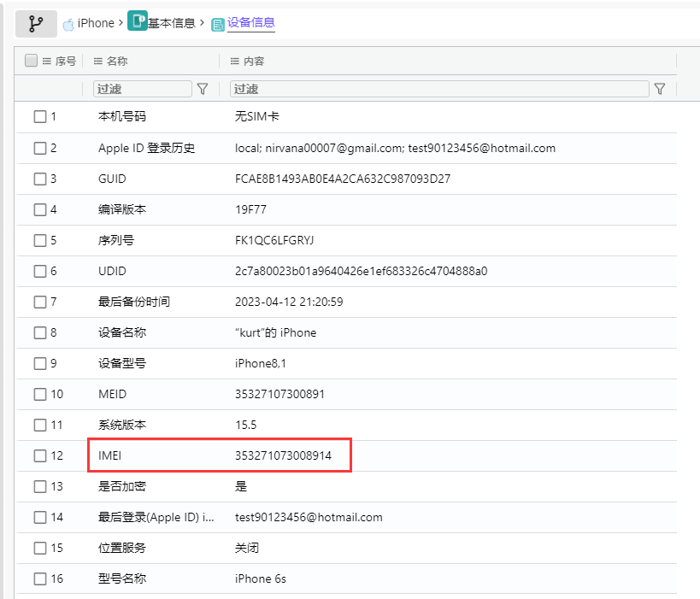
Task: Go to iPhone breadcrumb level
Action: point(96,23)
